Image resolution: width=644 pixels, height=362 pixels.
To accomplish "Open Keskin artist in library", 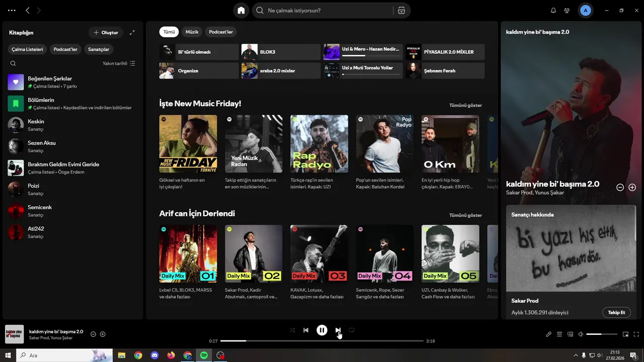I will (73, 125).
